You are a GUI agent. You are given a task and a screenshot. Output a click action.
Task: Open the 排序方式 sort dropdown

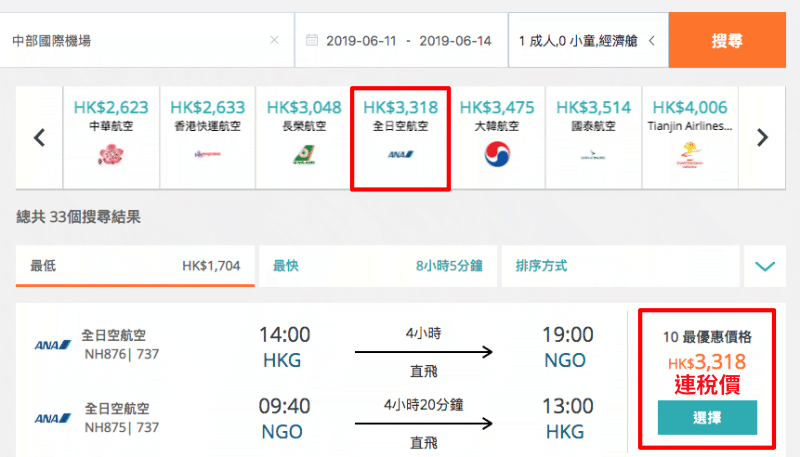click(620, 266)
